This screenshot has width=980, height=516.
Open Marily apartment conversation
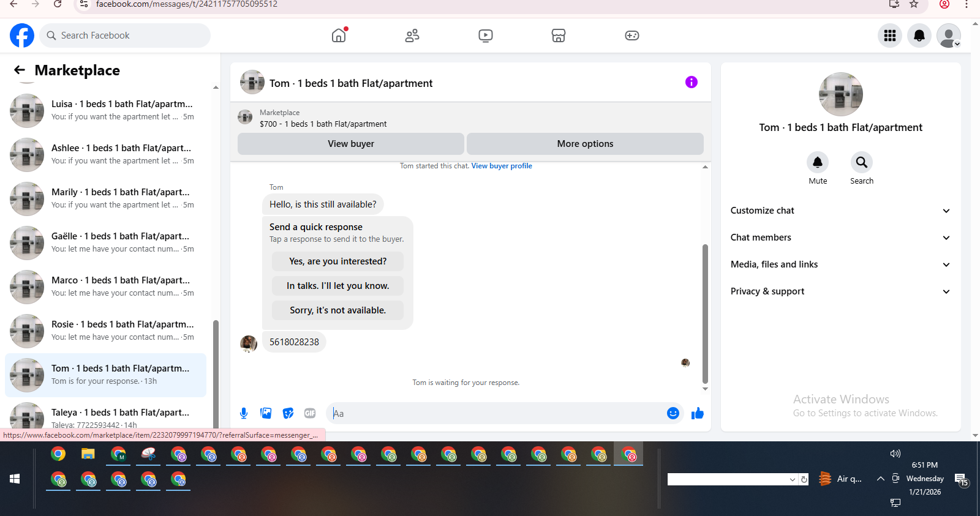point(105,199)
